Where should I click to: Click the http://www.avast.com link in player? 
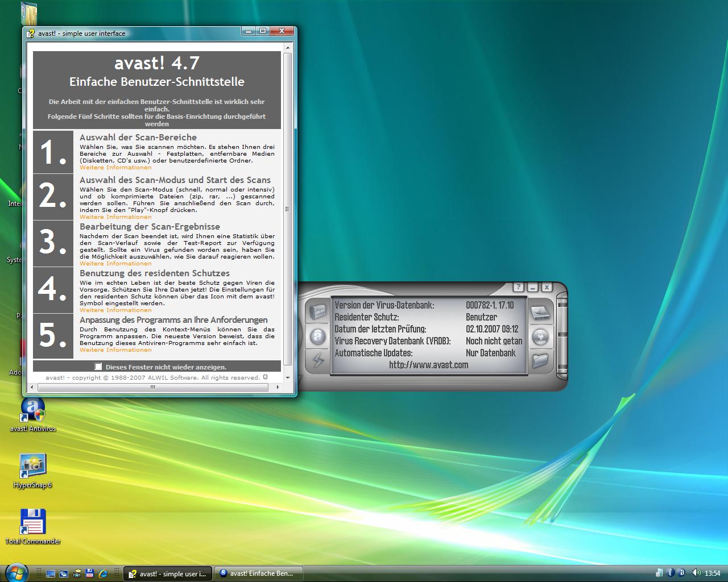coord(429,365)
